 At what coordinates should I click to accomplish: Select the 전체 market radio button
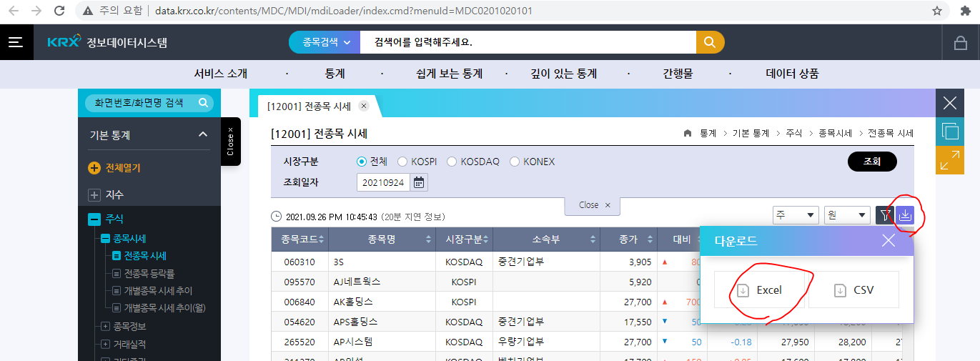(x=362, y=162)
